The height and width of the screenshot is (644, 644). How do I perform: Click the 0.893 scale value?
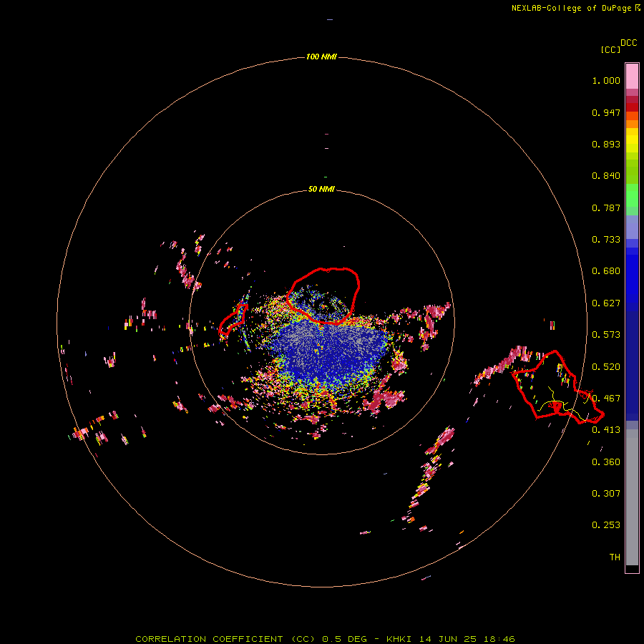[606, 144]
